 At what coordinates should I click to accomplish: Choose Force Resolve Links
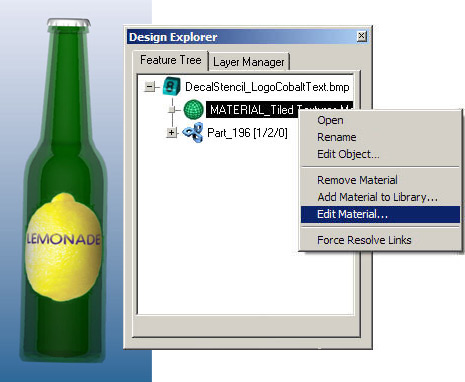(364, 240)
